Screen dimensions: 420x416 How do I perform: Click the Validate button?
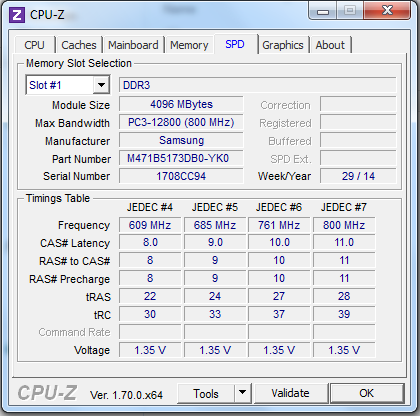[x=290, y=393]
